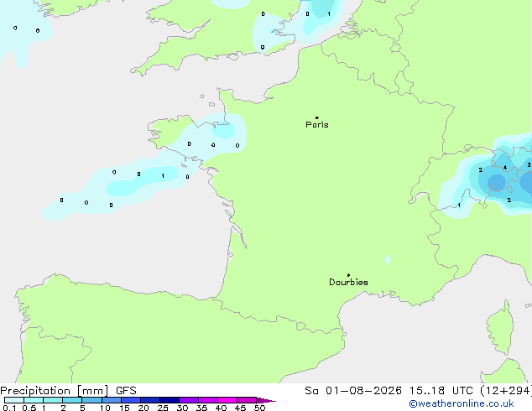Click the legend tick label '0.1'
Image resolution: width=532 pixels, height=411 pixels.
coord(9,408)
